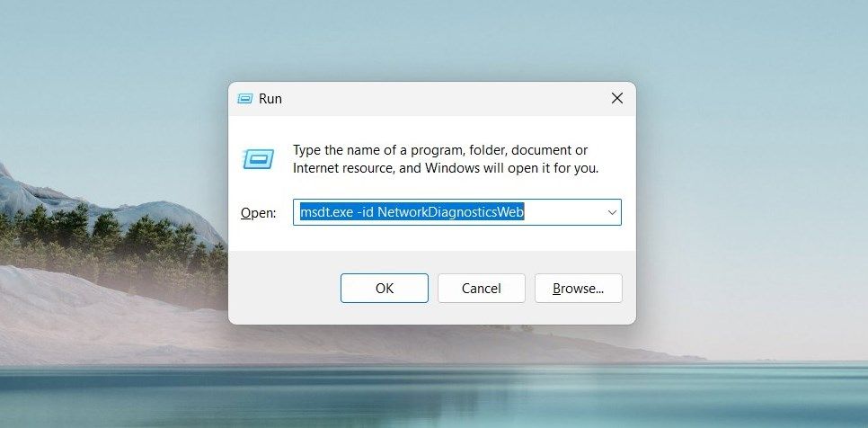Dismiss the dialog using Cancel
This screenshot has height=428, width=868.
click(481, 288)
